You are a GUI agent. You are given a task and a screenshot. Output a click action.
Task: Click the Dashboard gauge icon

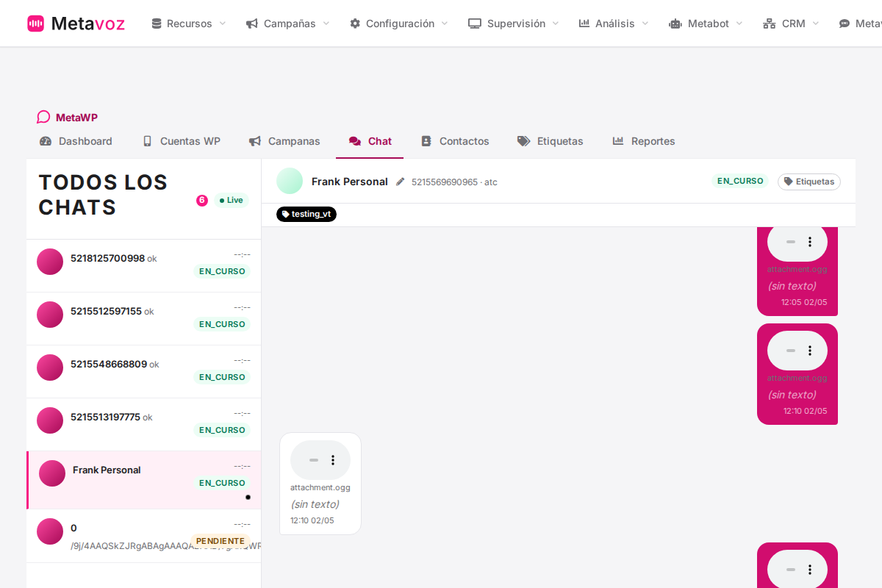click(x=46, y=141)
